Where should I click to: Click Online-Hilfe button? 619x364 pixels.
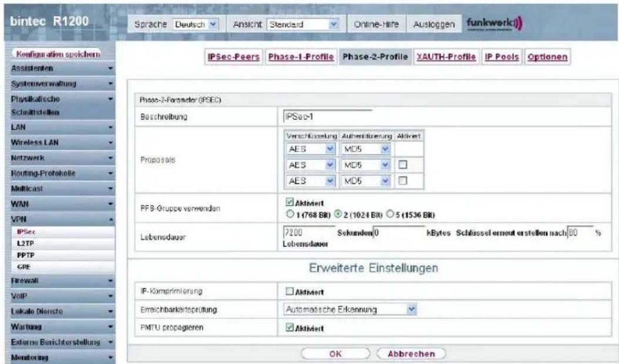point(376,25)
